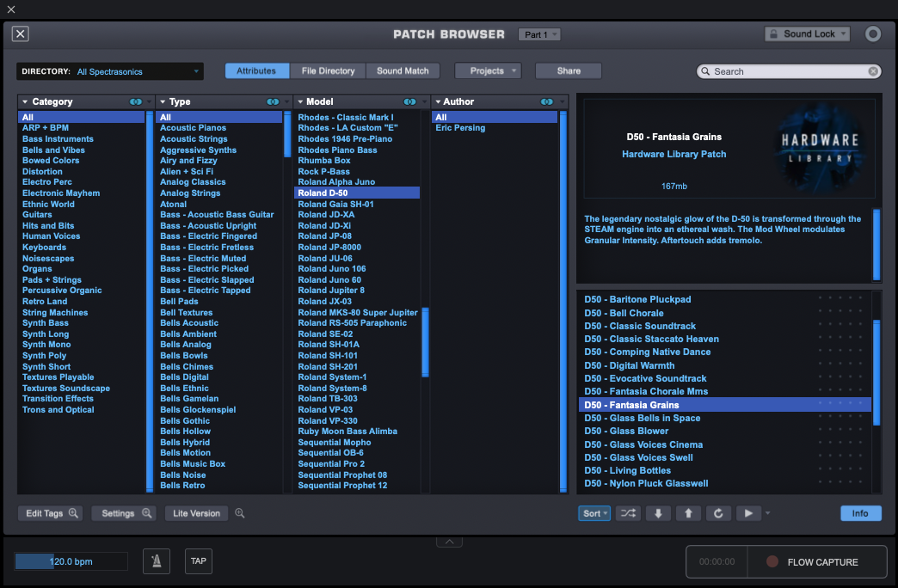Image resolution: width=898 pixels, height=588 pixels.
Task: Click the Info button
Action: coord(860,513)
